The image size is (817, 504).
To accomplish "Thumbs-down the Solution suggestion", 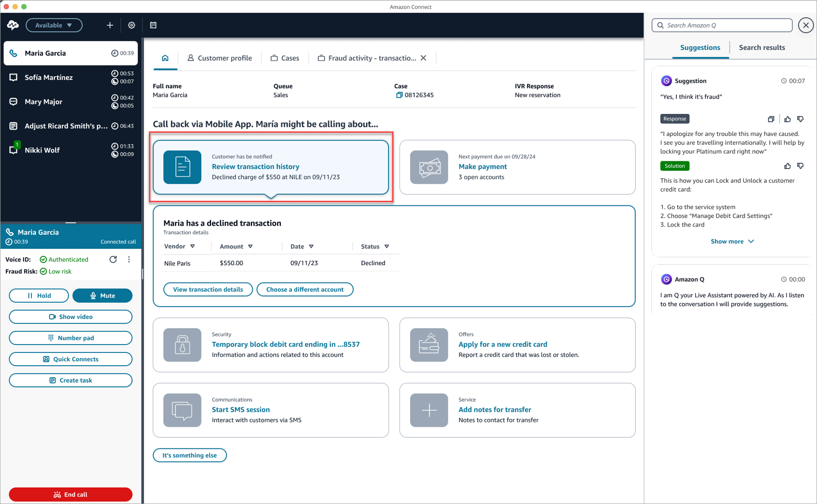I will tap(800, 166).
